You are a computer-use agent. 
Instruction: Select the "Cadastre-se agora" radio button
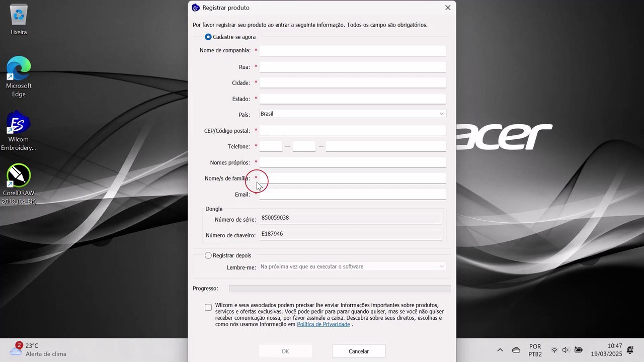[208, 37]
